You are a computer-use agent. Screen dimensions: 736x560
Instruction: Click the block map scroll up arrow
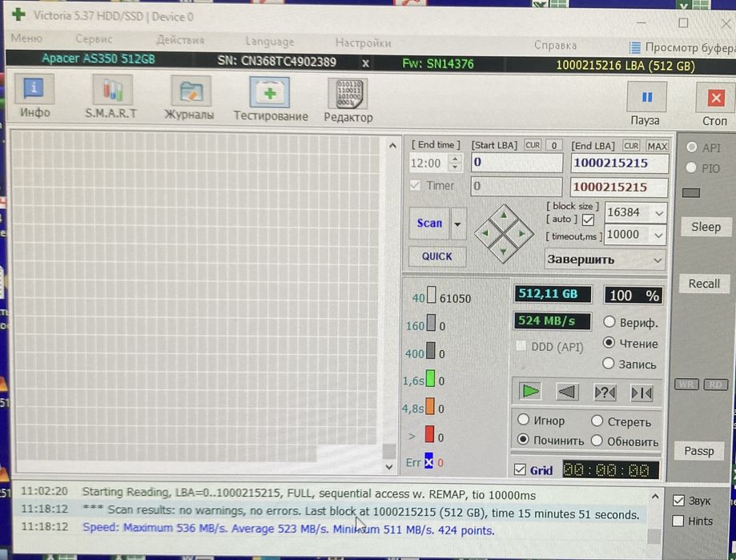pyautogui.click(x=392, y=146)
